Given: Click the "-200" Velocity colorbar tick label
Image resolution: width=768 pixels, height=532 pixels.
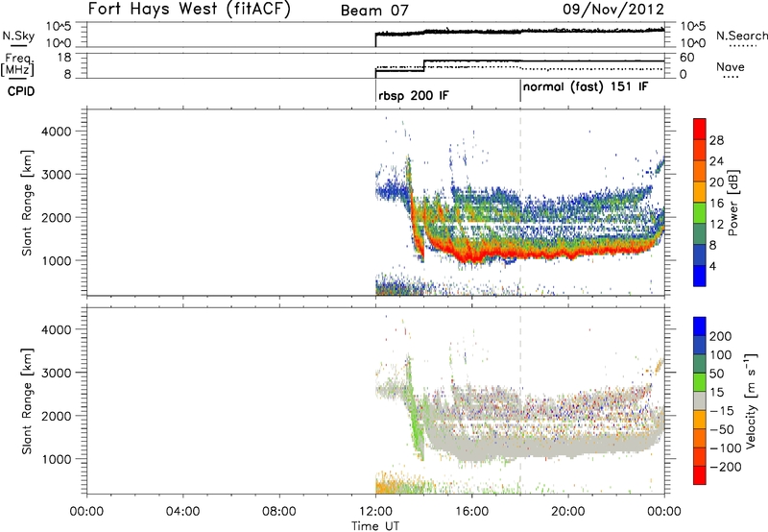Looking at the screenshot, I should pyautogui.click(x=725, y=467).
